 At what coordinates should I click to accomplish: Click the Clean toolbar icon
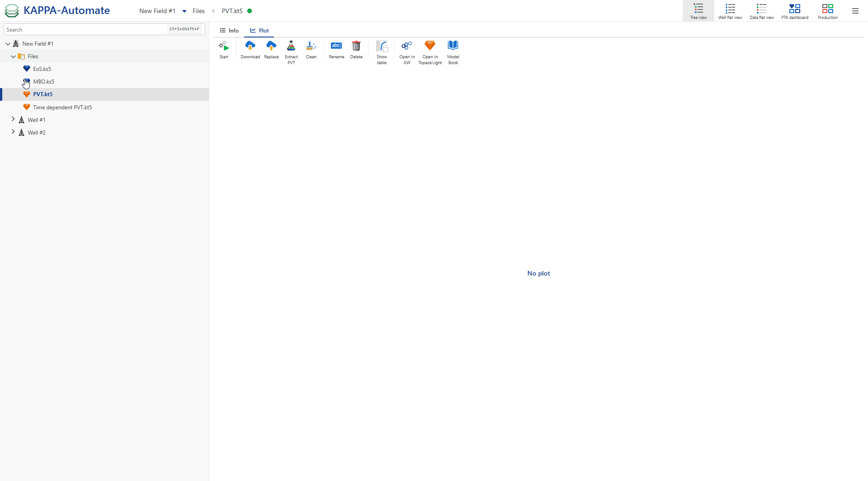311,46
